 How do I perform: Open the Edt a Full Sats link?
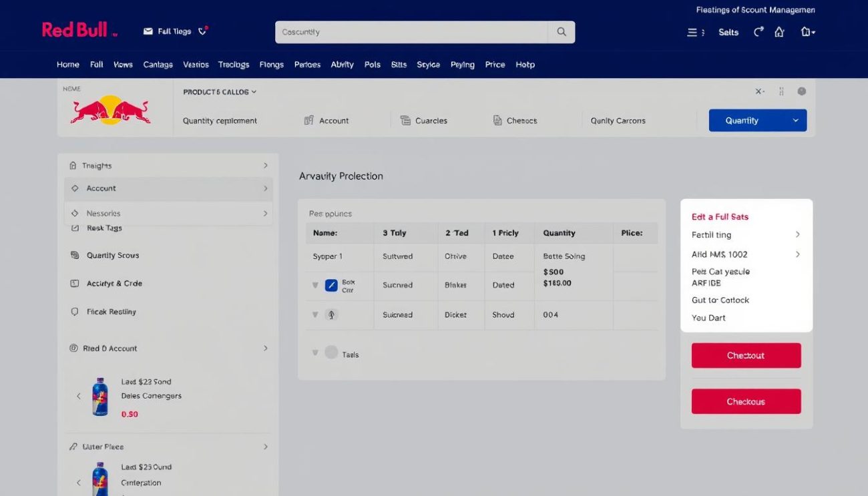[x=720, y=216]
